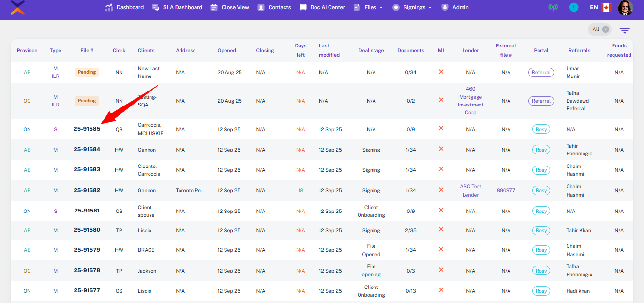Image resolution: width=644 pixels, height=303 pixels.
Task: Open the user profile avatar
Action: pyautogui.click(x=626, y=8)
